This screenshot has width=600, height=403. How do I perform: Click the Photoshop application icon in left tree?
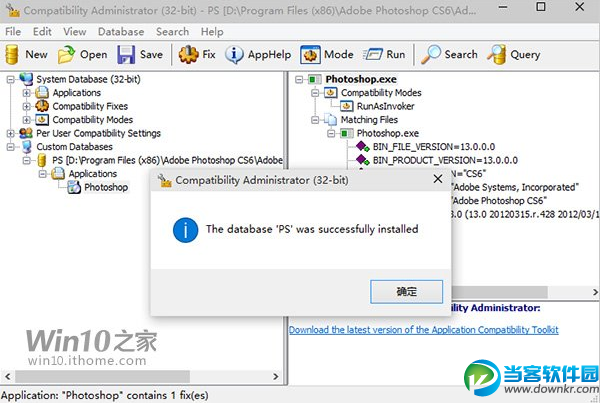point(74,187)
